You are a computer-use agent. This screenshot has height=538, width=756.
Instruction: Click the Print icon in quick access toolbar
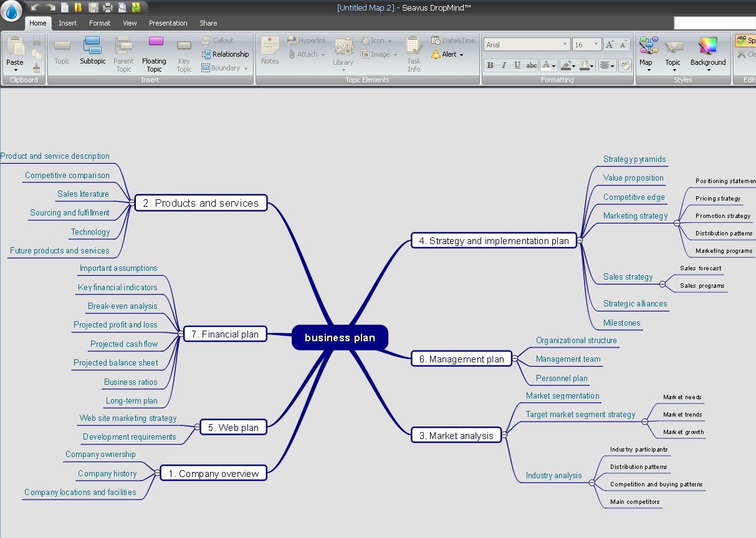(x=108, y=7)
